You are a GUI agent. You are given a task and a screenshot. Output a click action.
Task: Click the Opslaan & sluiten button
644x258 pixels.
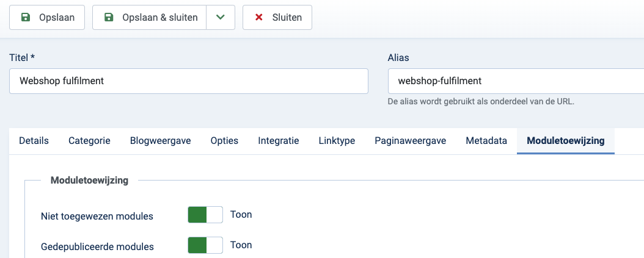tap(149, 18)
